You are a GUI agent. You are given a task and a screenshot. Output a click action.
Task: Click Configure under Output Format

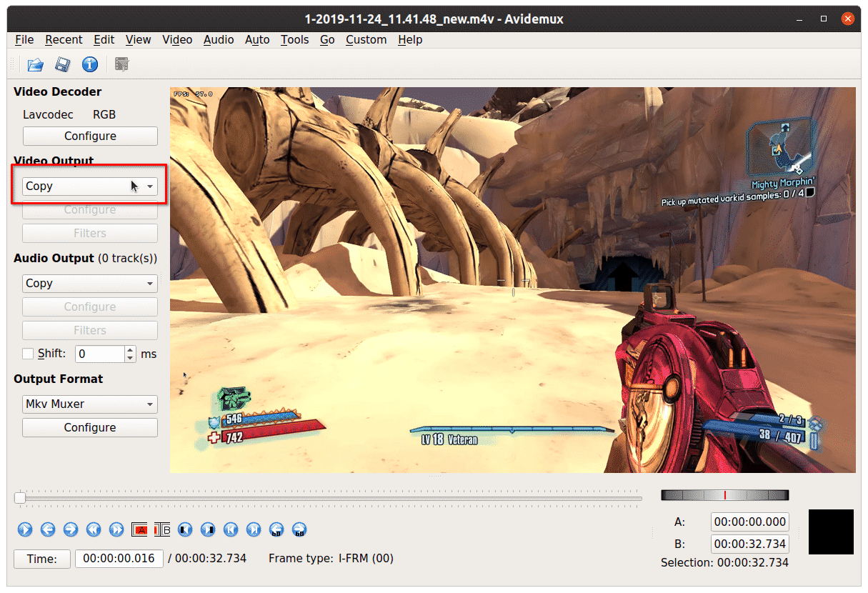click(x=90, y=427)
